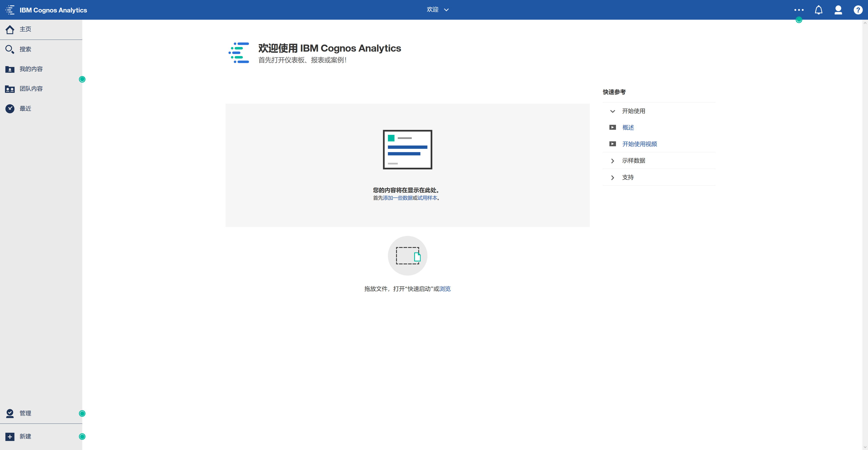Select 团队内容 in the sidebar
Screen dimensions: 868x450
[41, 89]
